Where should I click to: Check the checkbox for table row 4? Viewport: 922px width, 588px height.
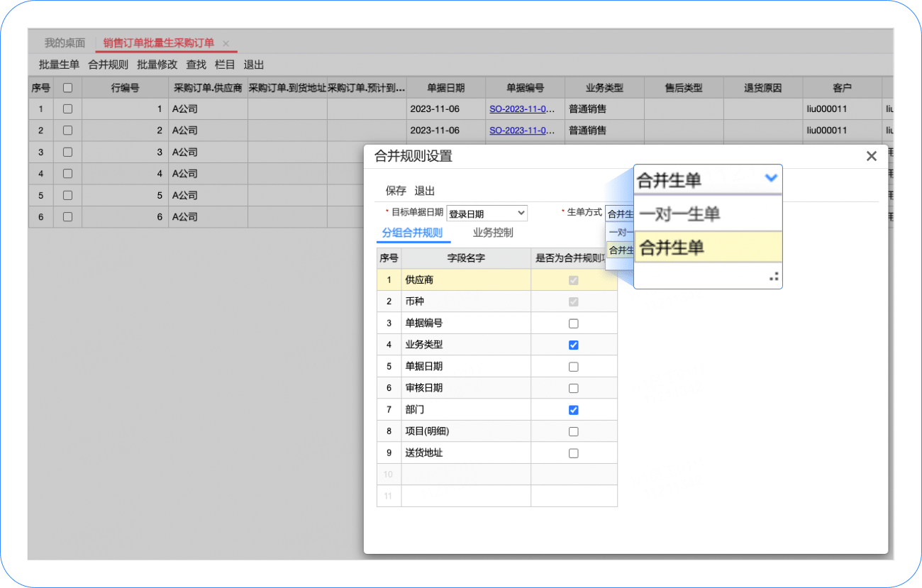tap(67, 174)
